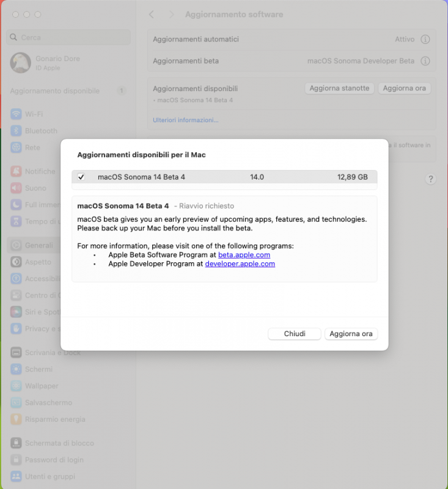
Task: Go back with the left chevron
Action: (152, 14)
